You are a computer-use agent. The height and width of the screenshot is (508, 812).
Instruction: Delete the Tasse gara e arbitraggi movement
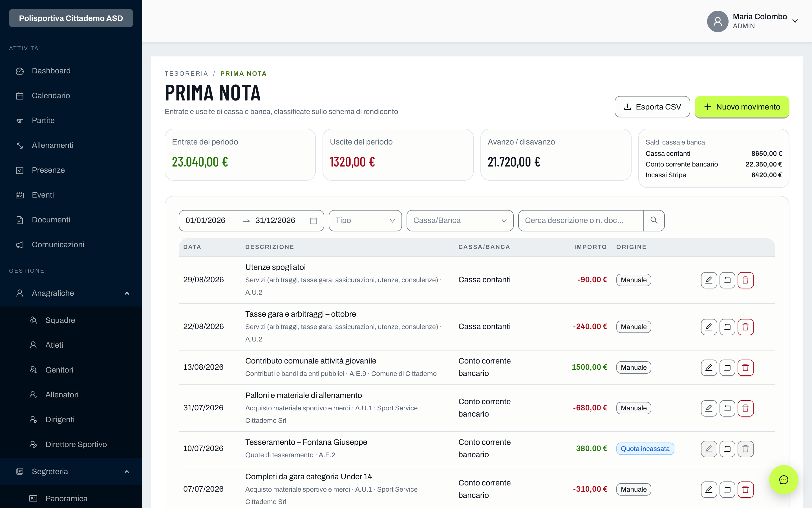[745, 327]
